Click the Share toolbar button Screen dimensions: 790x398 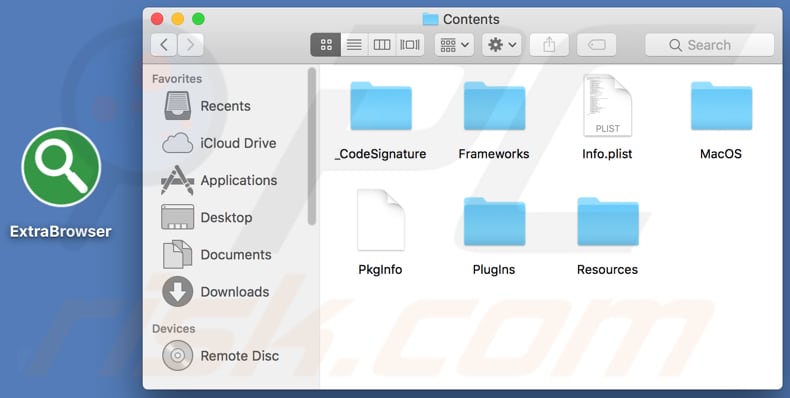tap(549, 45)
